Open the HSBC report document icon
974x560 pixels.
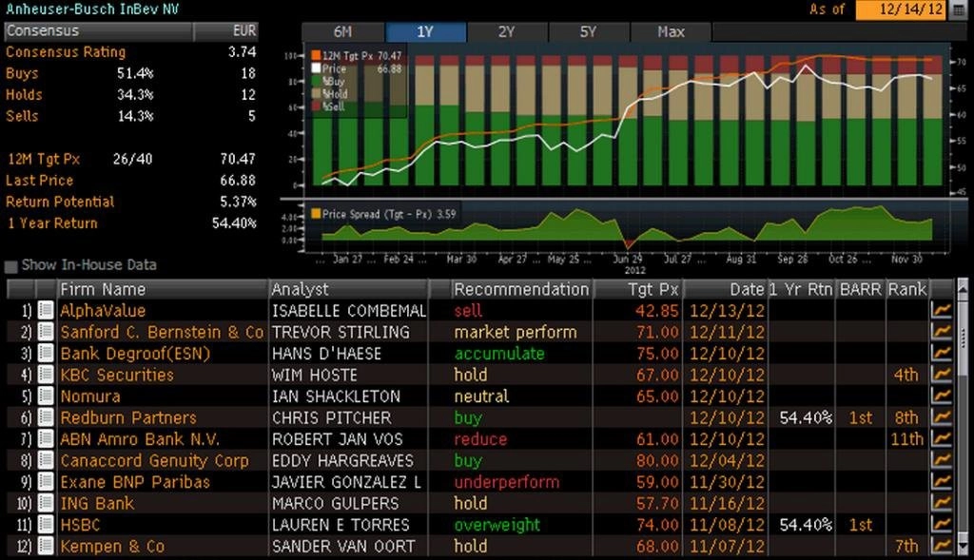click(x=46, y=524)
